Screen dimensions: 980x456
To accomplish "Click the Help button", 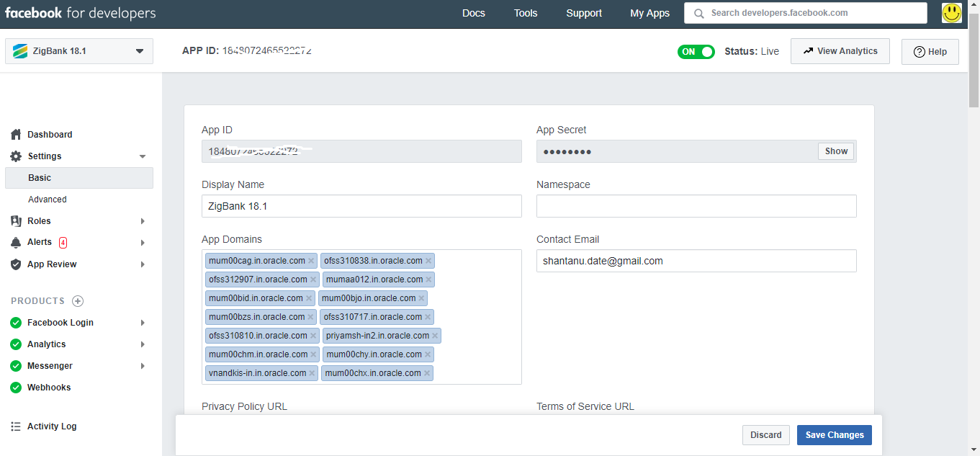I will coord(930,52).
